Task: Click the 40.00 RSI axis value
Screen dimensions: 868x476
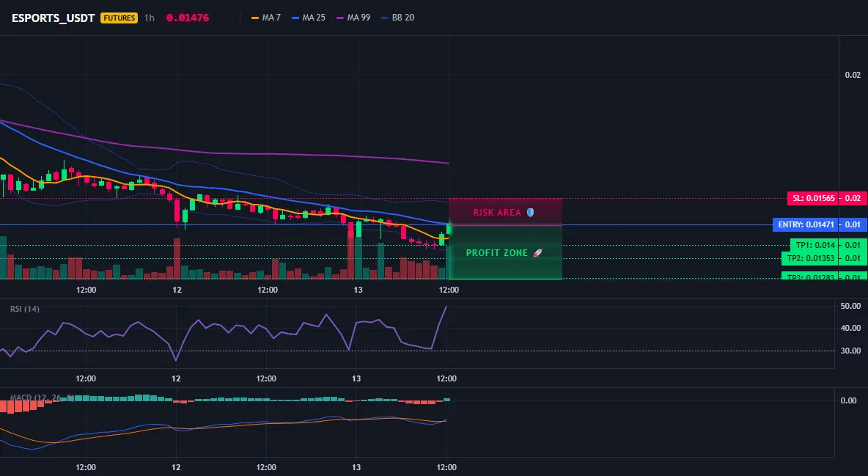Action: pos(850,328)
